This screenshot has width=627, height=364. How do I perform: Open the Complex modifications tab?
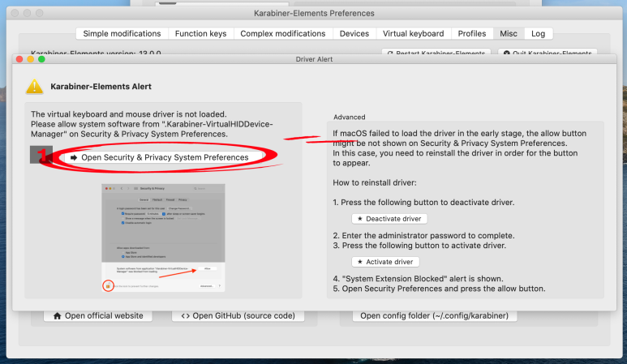[x=283, y=33]
